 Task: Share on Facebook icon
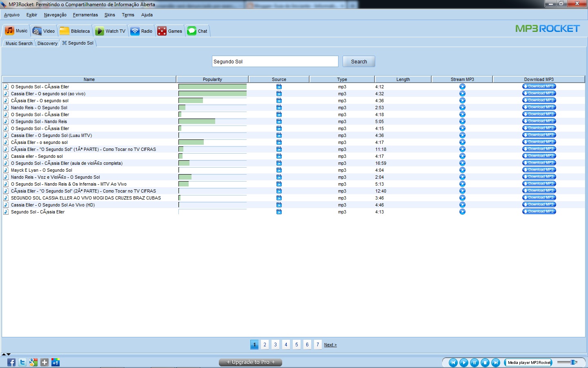(11, 362)
